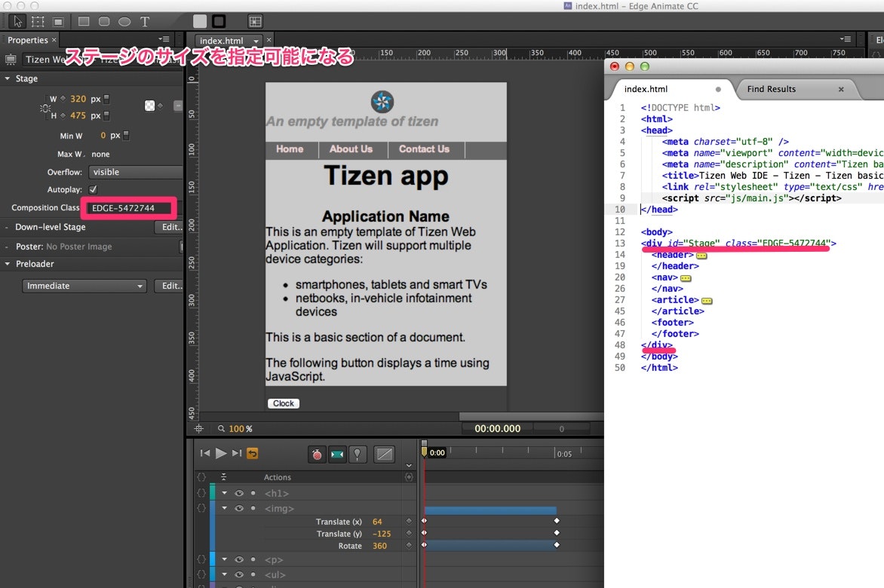Switch to the Properties tab
Image resolution: width=884 pixels, height=588 pixels.
point(28,40)
